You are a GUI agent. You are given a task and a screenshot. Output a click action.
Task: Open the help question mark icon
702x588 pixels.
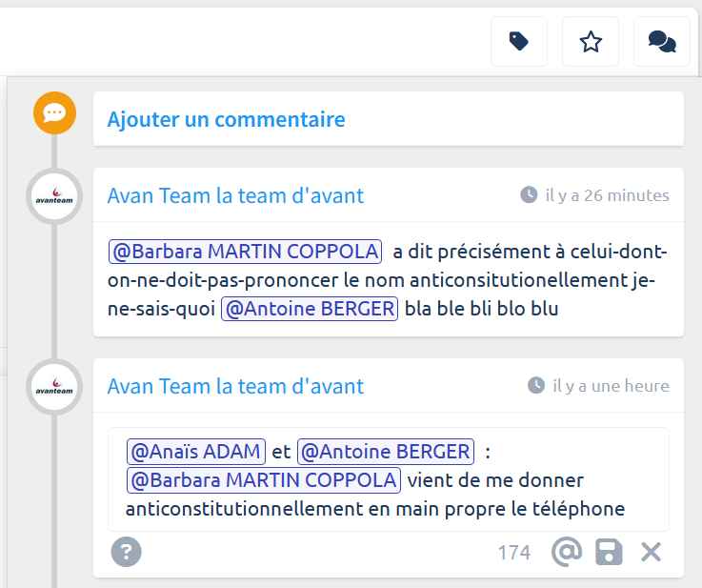126,551
